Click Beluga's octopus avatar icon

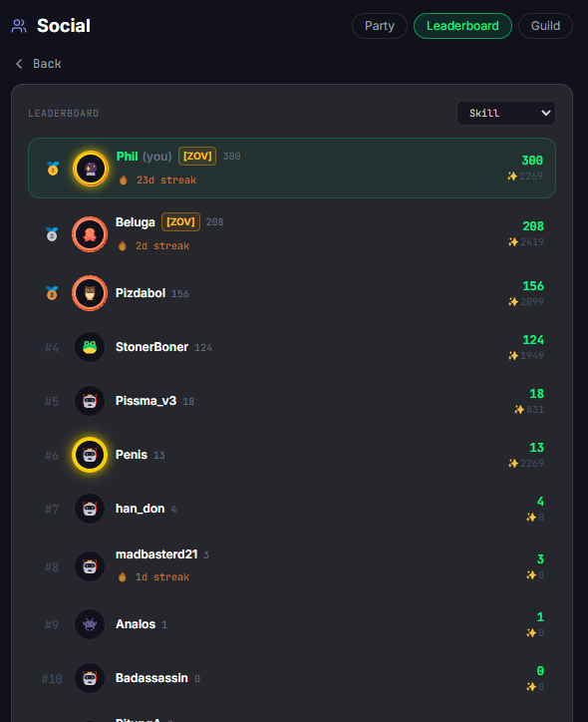[x=90, y=234]
